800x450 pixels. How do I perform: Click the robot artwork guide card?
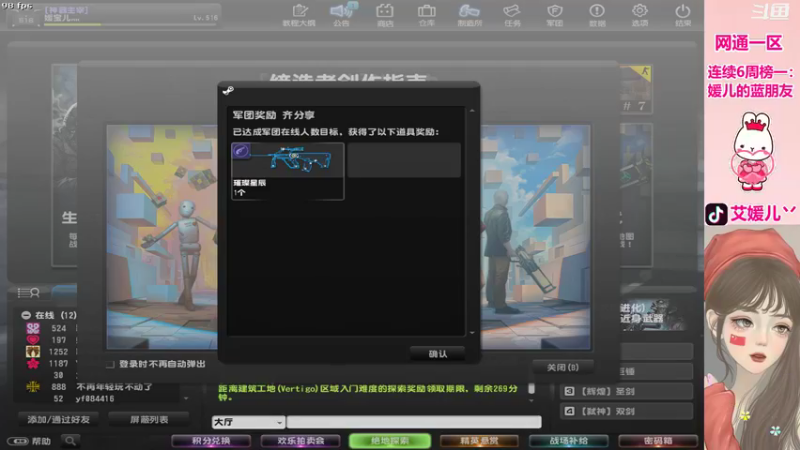pyautogui.click(x=162, y=237)
